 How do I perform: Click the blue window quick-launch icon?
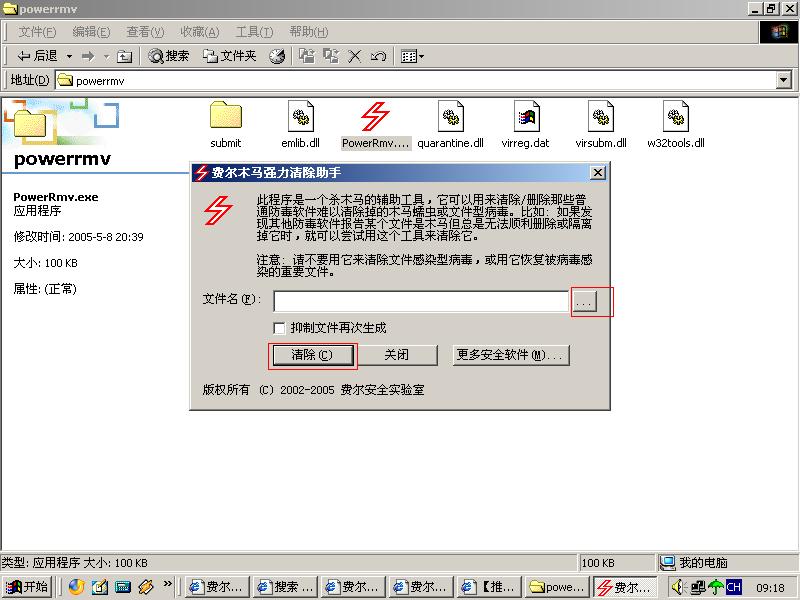tap(122, 587)
